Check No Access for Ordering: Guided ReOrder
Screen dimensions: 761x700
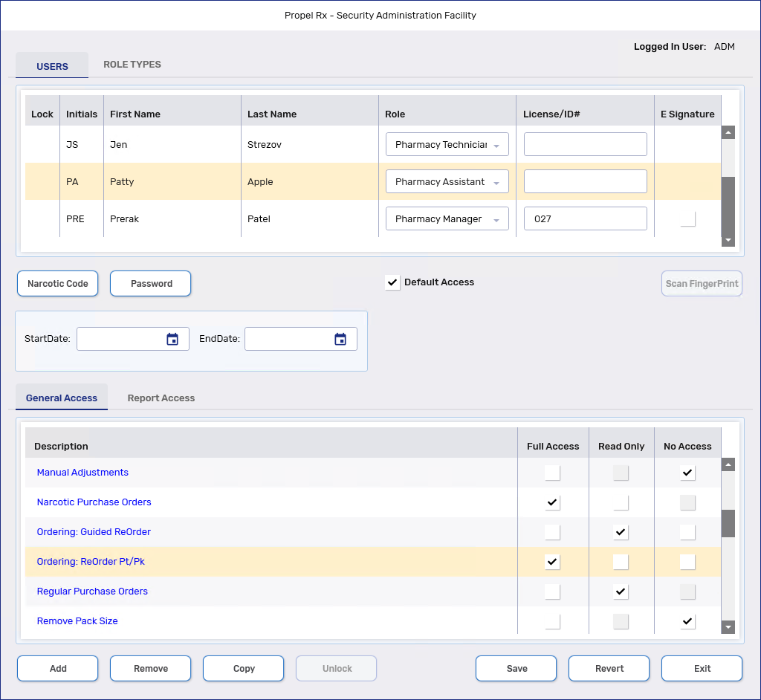[x=687, y=532]
